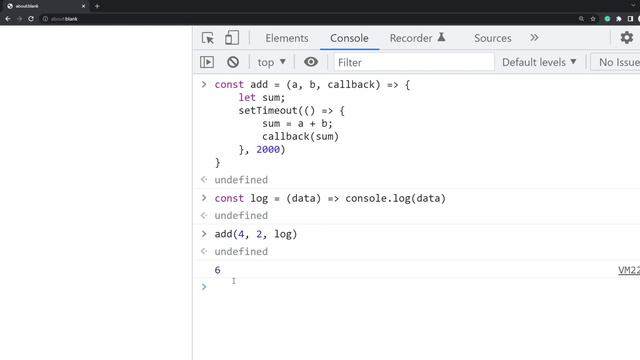Viewport: 640px width, 360px height.
Task: Click the 'const add = (a, b, callback)' line
Action: pyautogui.click(x=312, y=84)
